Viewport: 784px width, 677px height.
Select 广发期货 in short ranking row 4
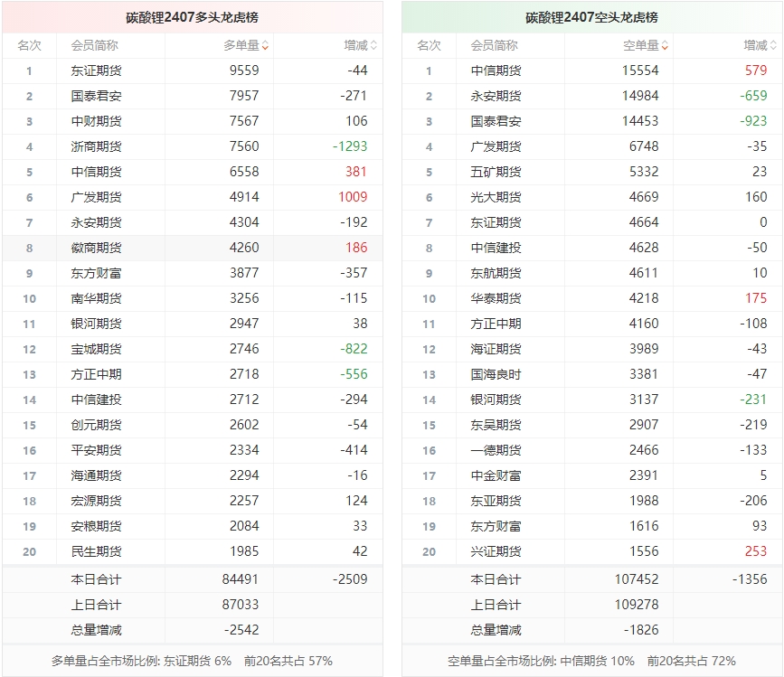pyautogui.click(x=496, y=147)
